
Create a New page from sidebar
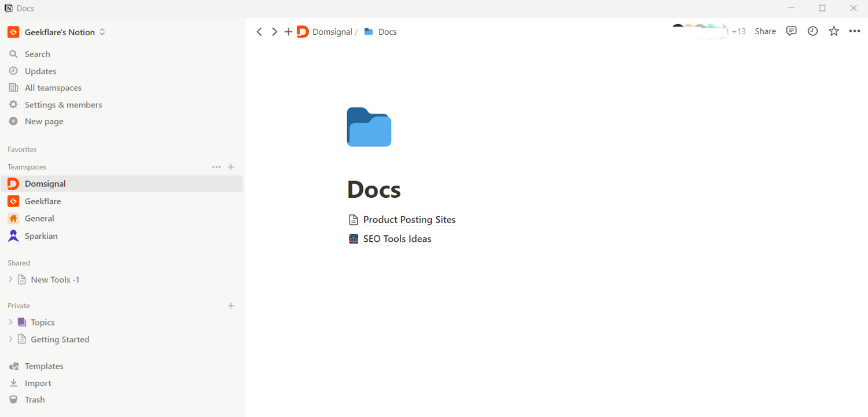point(44,121)
